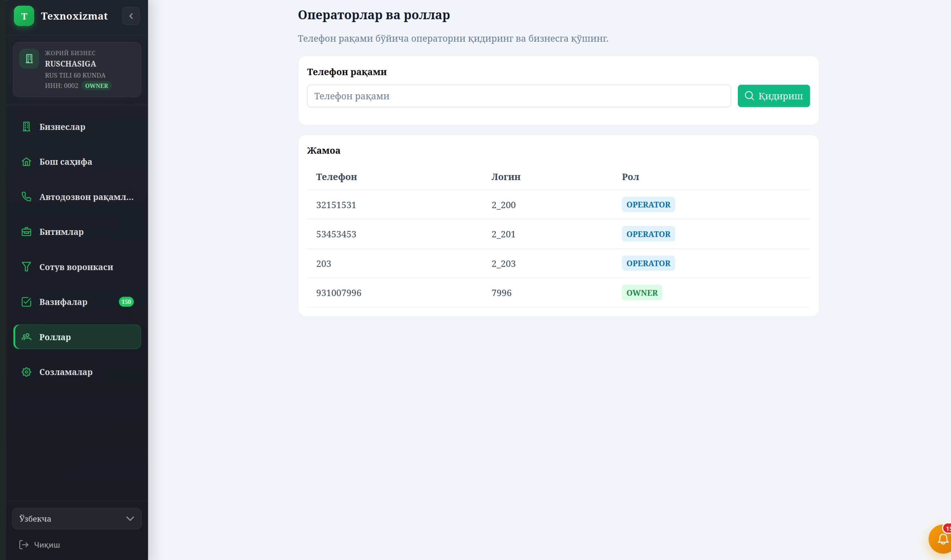Click the Созламалар gear icon
The height and width of the screenshot is (560, 951).
(x=26, y=372)
